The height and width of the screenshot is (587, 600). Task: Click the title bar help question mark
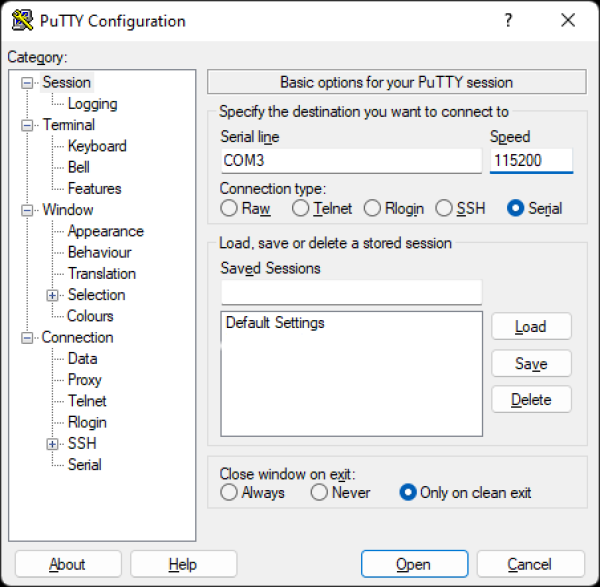click(x=508, y=21)
